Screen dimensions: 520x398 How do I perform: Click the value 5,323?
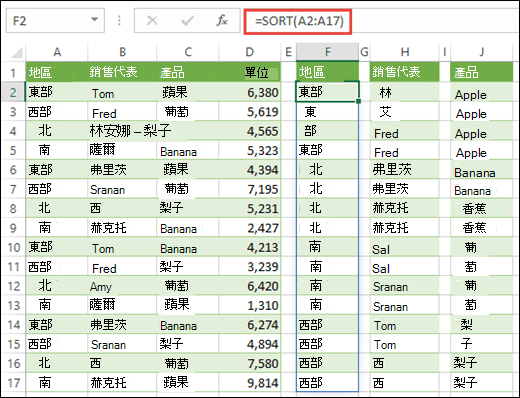[263, 150]
